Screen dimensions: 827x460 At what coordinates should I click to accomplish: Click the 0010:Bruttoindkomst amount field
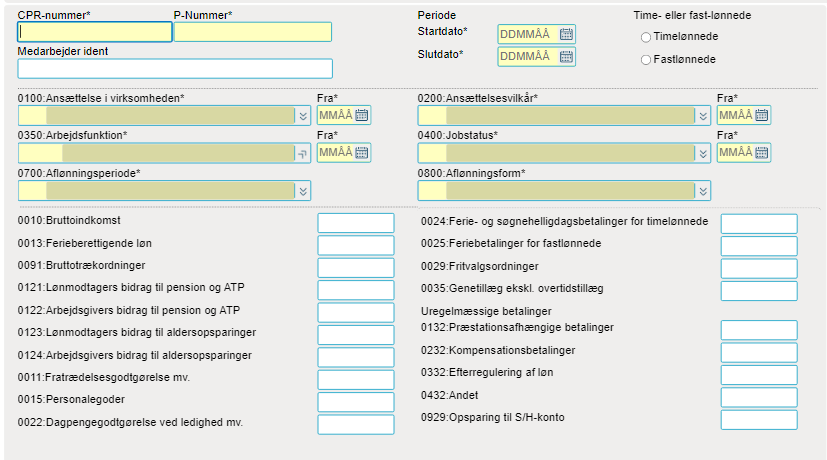pos(355,223)
